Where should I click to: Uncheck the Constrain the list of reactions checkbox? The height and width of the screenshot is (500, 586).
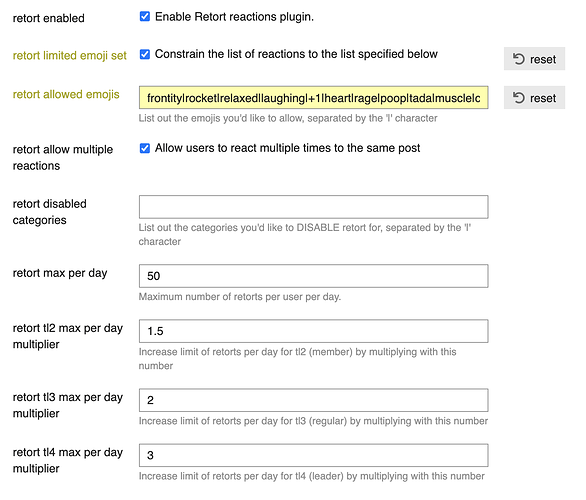(x=145, y=54)
